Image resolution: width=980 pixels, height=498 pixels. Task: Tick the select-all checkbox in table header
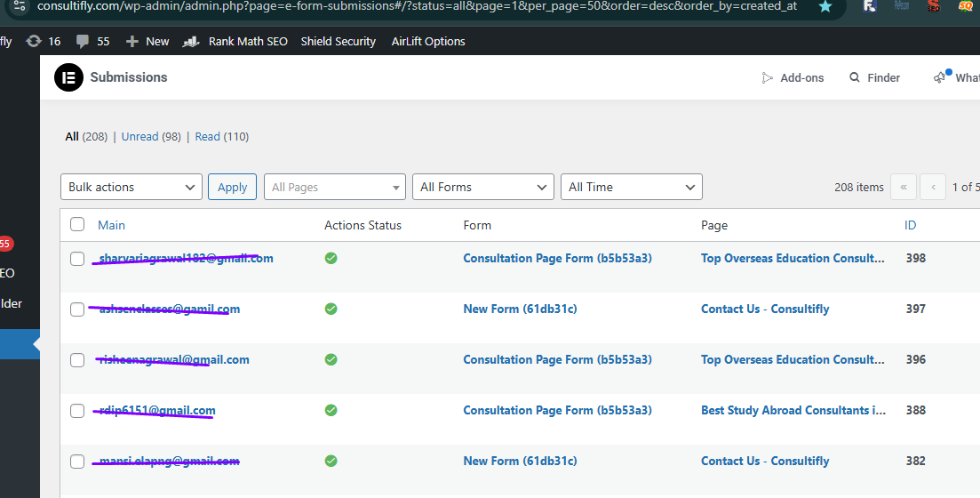[x=77, y=224]
